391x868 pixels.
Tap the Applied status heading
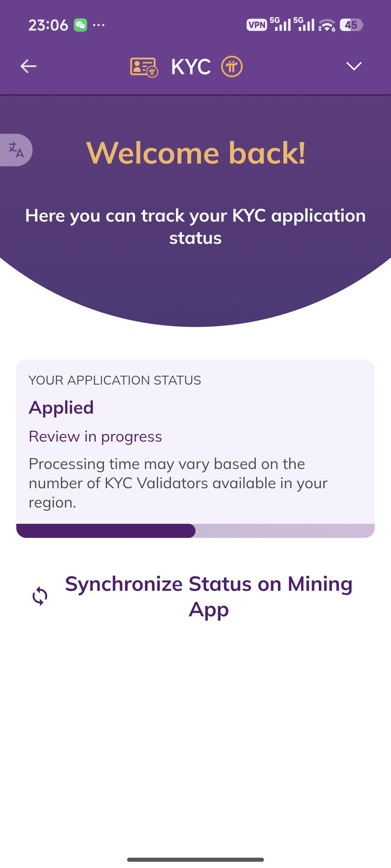tap(61, 408)
